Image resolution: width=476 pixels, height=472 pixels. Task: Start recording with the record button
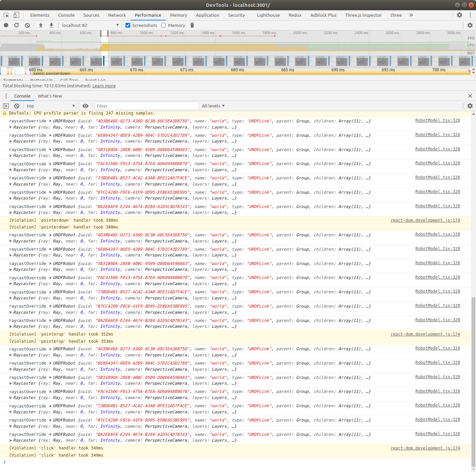[6, 25]
